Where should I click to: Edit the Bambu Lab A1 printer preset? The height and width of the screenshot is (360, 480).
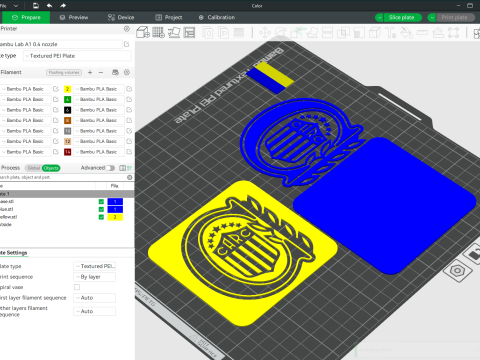click(x=127, y=44)
